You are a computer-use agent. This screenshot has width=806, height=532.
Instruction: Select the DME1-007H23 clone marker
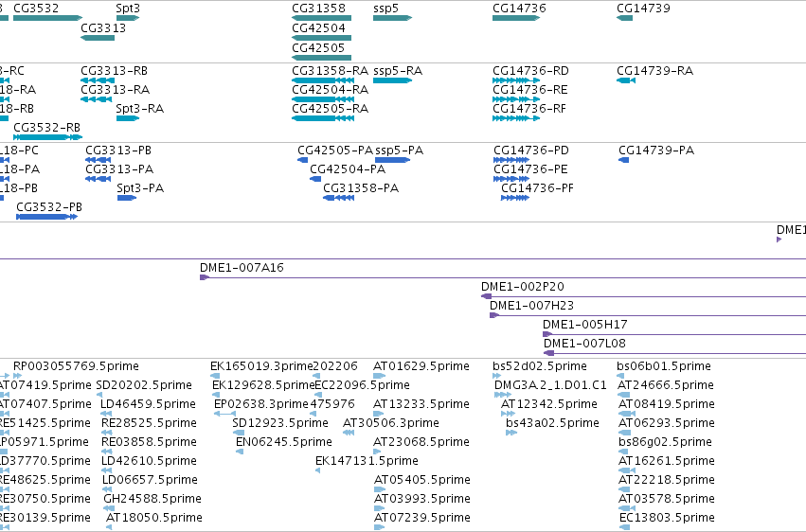coord(494,315)
